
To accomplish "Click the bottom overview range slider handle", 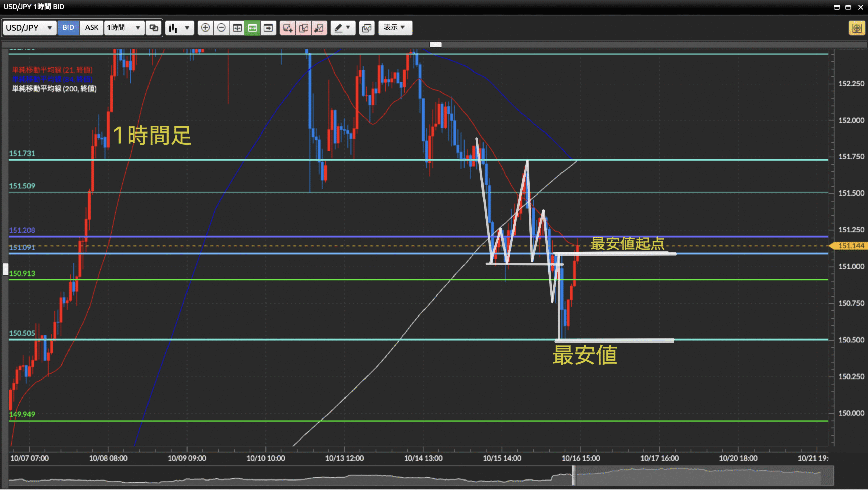I will (574, 475).
